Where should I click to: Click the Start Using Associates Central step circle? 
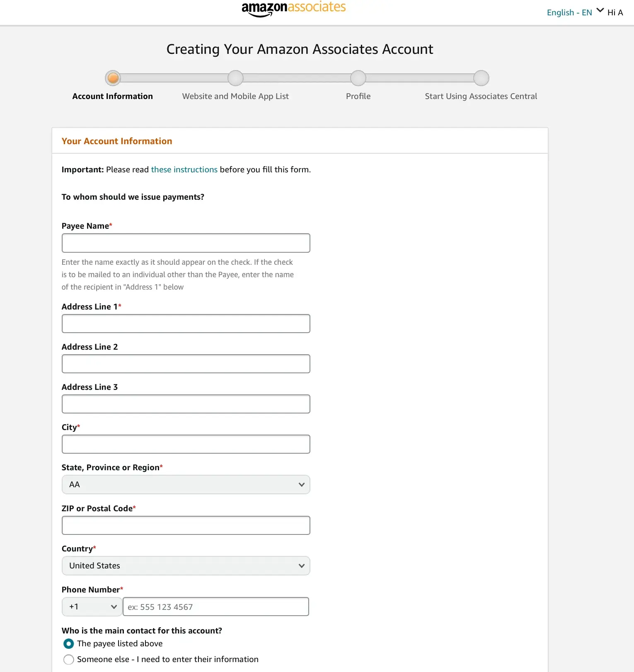coord(481,78)
